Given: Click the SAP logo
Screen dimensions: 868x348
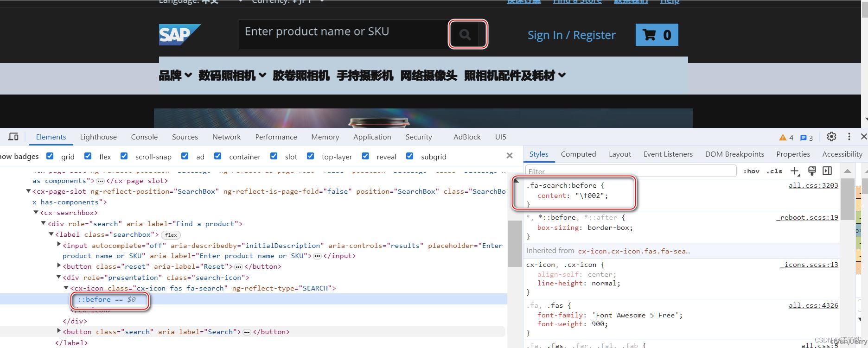Looking at the screenshot, I should click(x=180, y=35).
